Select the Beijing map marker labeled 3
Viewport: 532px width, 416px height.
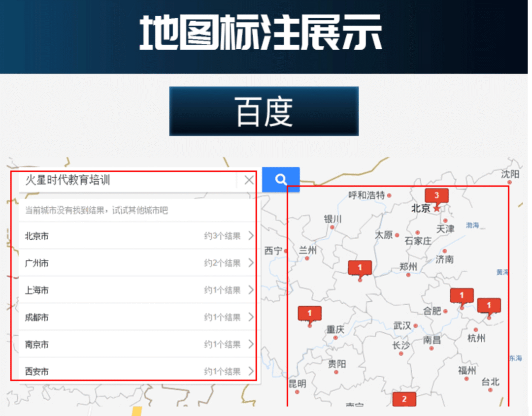(x=436, y=195)
